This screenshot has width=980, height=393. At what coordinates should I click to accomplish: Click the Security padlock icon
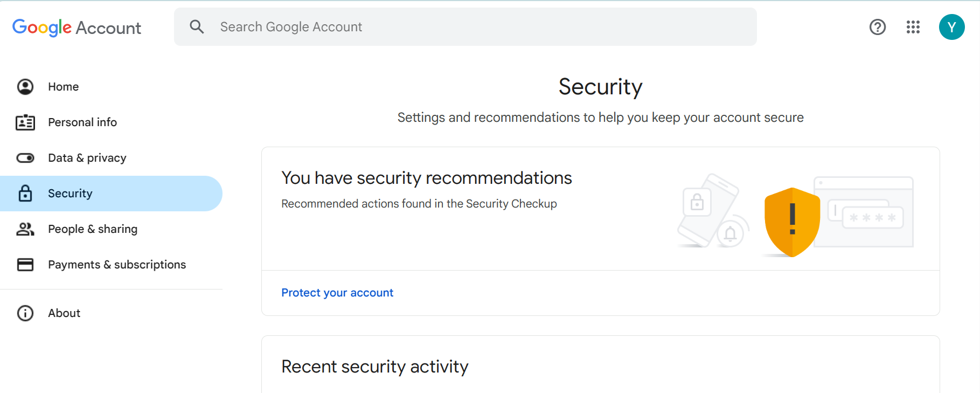coord(25,194)
